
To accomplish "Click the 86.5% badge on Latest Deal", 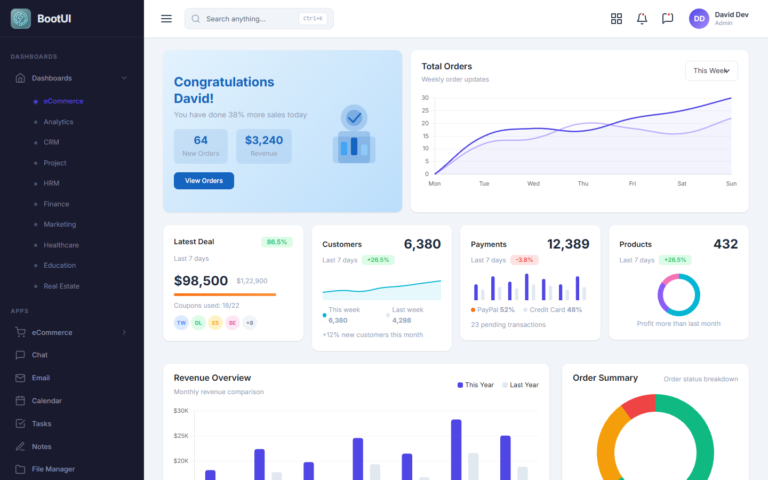I will 277,242.
